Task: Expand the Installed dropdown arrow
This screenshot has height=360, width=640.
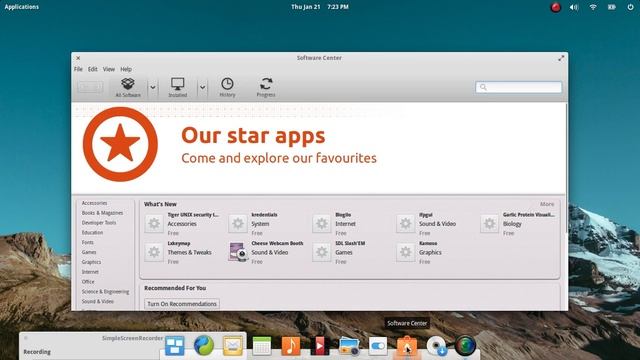Action: (x=202, y=87)
